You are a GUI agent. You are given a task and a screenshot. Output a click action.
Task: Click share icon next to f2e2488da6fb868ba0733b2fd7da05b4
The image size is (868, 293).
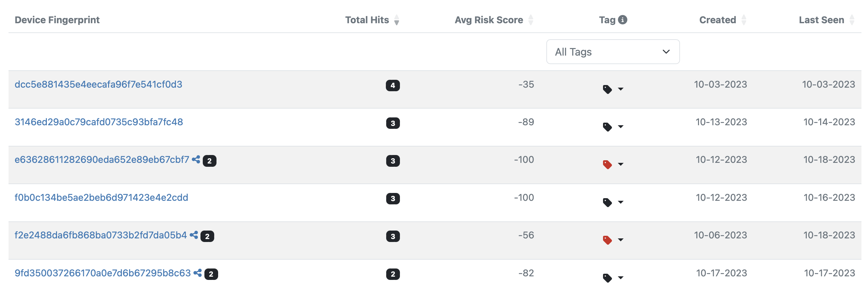point(194,235)
